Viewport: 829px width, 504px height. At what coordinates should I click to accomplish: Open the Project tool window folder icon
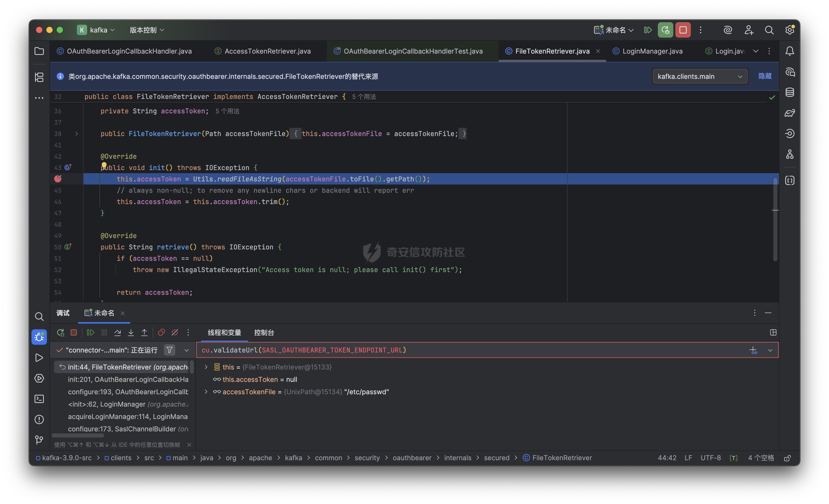pos(39,51)
